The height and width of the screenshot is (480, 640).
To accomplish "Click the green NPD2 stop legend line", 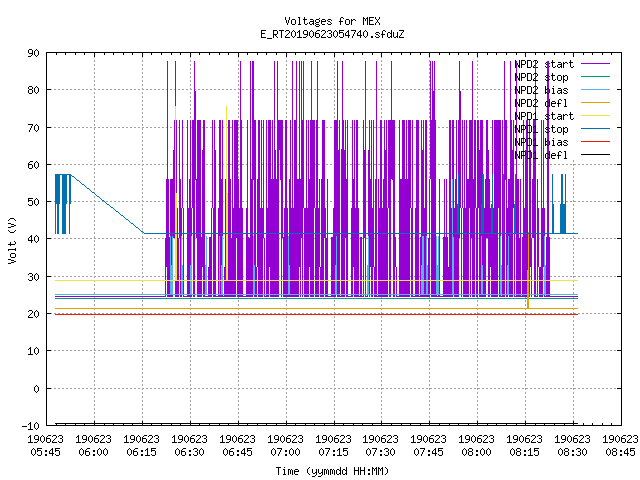I will tap(595, 77).
